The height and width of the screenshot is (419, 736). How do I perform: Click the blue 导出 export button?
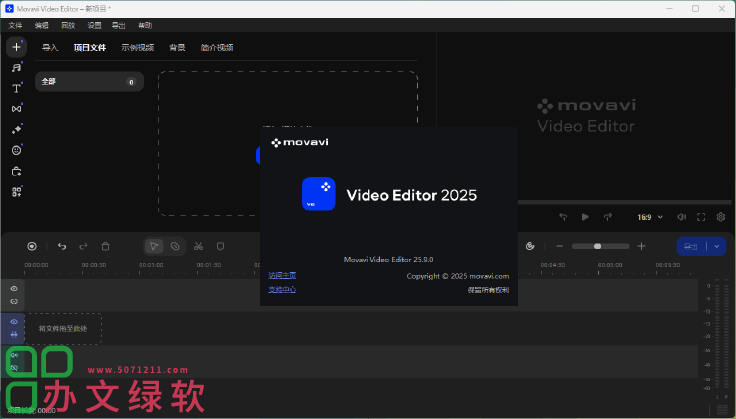[691, 246]
